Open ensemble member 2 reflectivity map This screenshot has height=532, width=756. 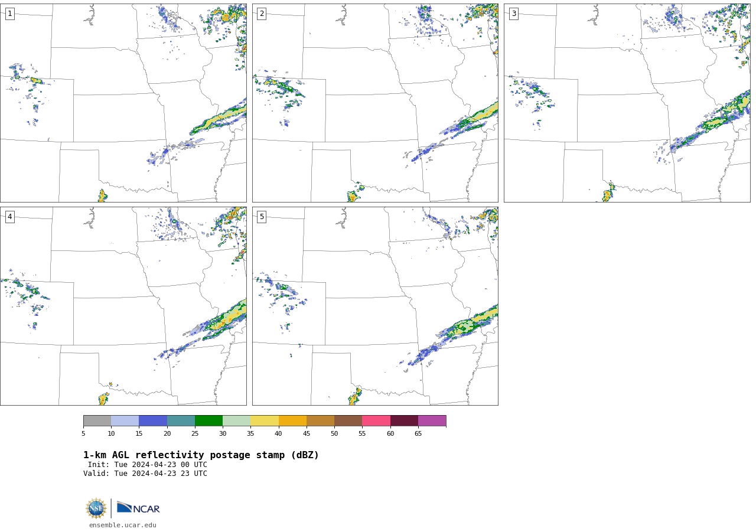pos(375,103)
